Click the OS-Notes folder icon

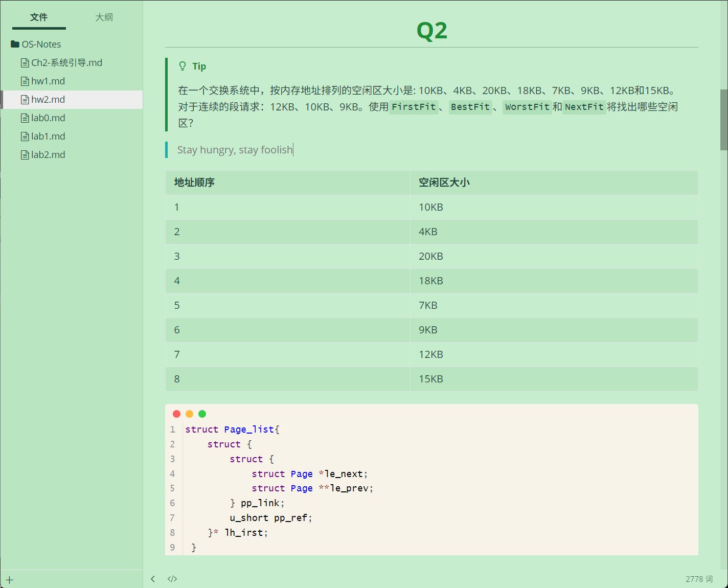(x=15, y=44)
